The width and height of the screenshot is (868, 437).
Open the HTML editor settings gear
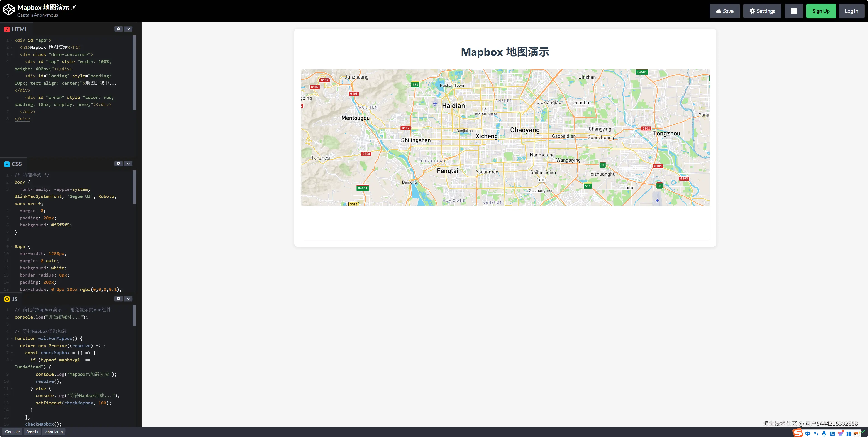coord(118,29)
